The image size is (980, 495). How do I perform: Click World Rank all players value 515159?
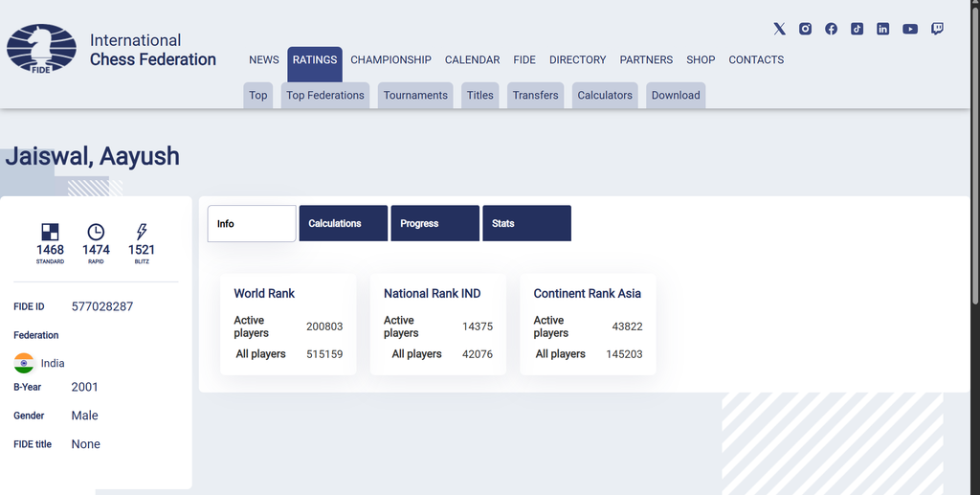pyautogui.click(x=324, y=353)
